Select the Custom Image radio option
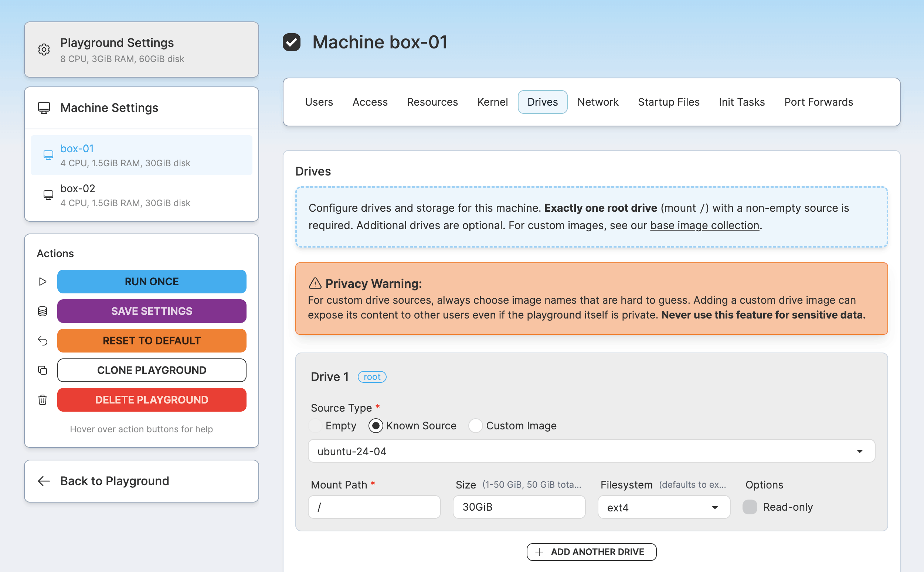Image resolution: width=924 pixels, height=572 pixels. click(475, 426)
